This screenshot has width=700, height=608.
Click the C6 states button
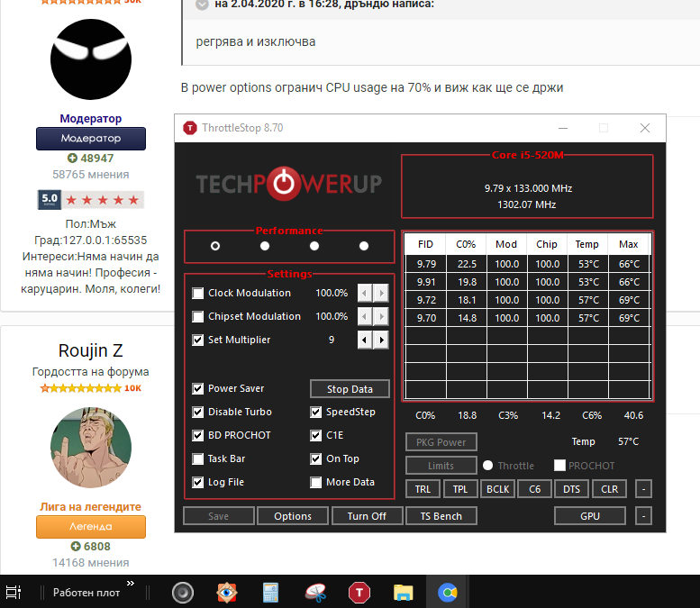point(535,489)
